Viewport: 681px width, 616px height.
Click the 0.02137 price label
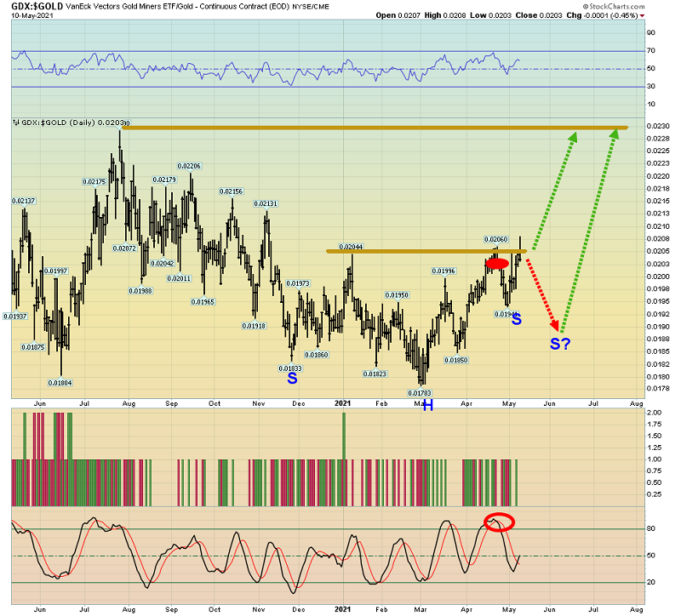point(24,201)
